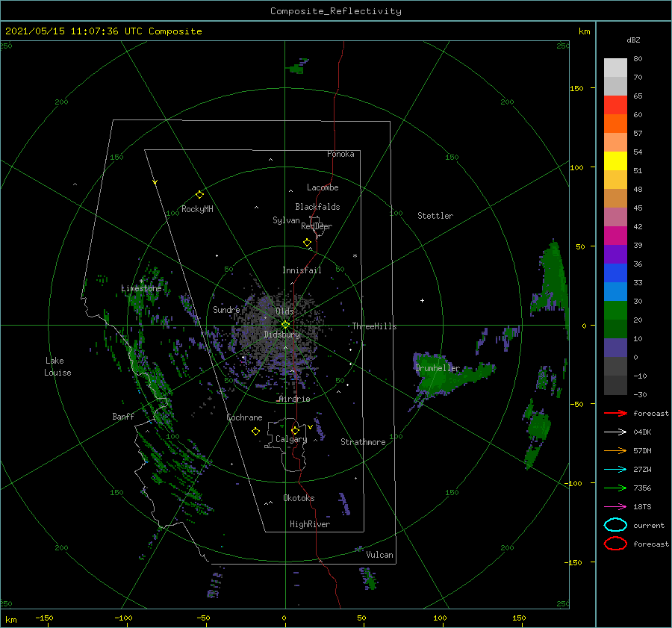This screenshot has height=628, width=672.
Task: Click the Lacombe label
Action: (323, 187)
